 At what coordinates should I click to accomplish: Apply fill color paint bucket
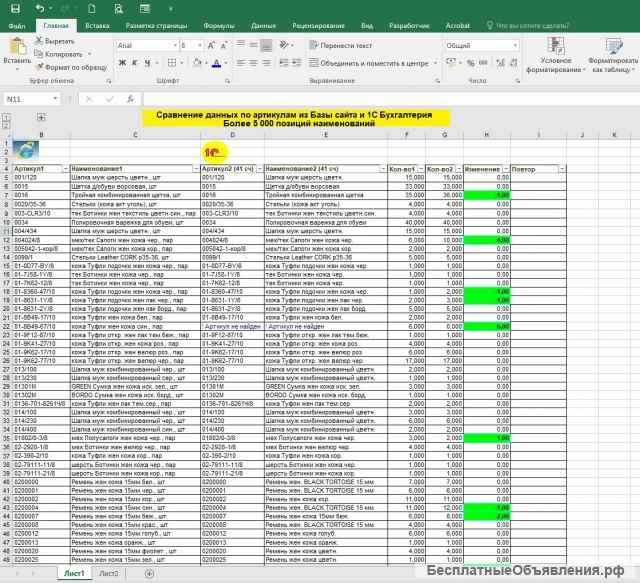point(197,63)
